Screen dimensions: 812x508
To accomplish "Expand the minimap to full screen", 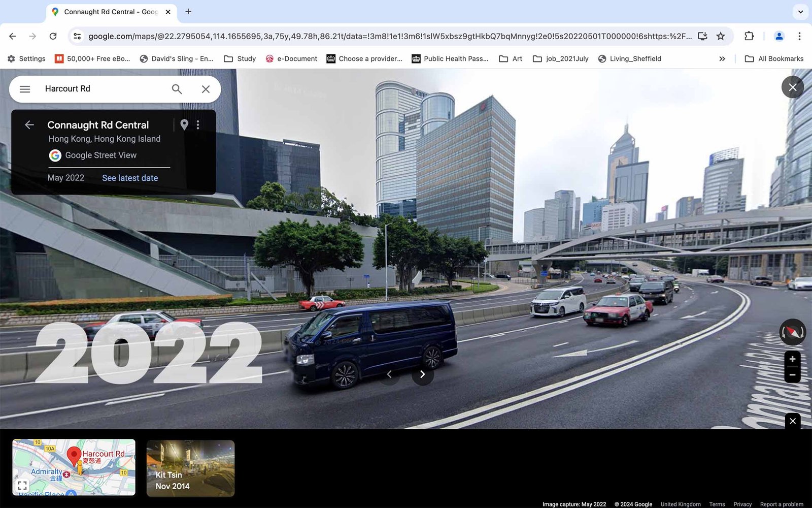I will [x=22, y=485].
